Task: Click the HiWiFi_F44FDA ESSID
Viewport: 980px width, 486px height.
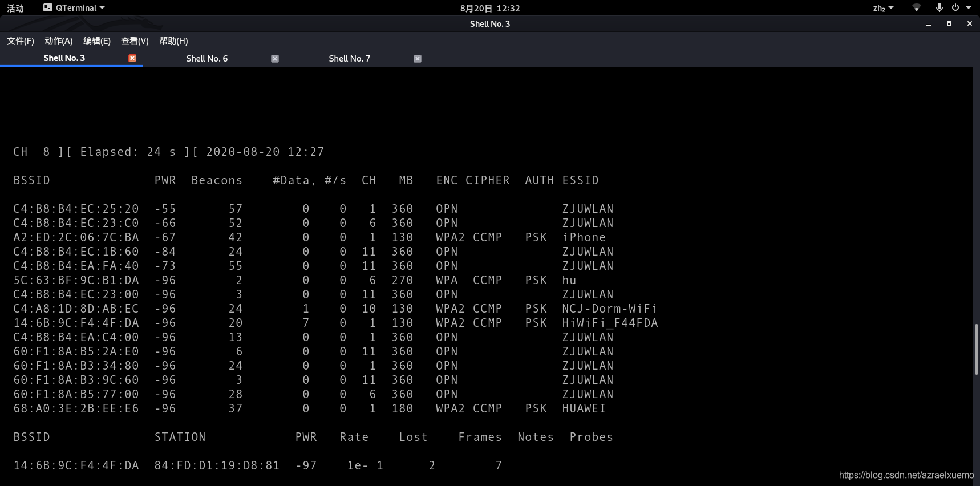Action: point(610,323)
